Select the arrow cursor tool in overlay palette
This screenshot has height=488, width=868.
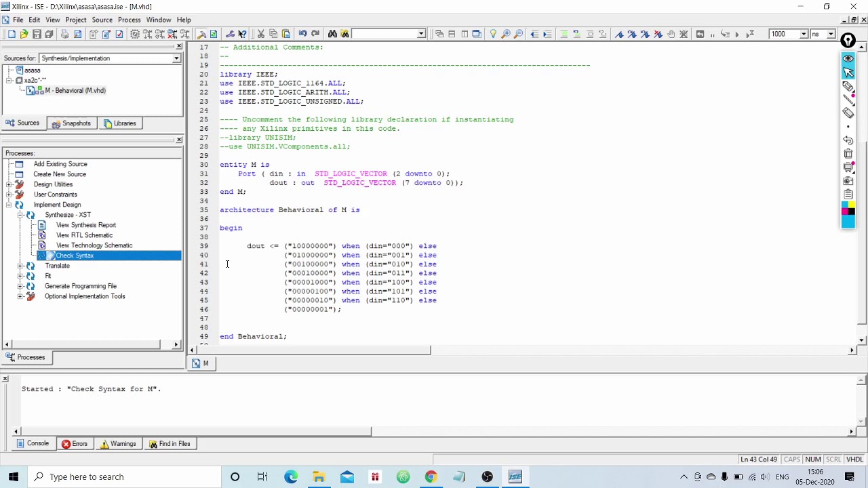[848, 73]
